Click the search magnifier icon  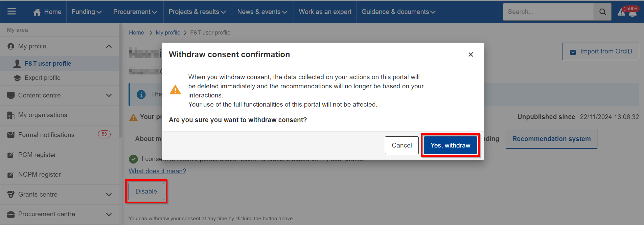pos(602,12)
